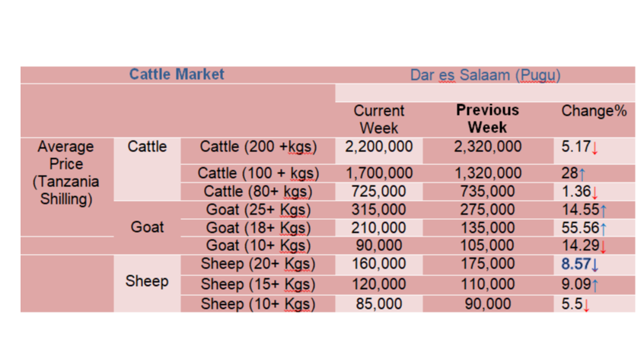Select the Cattle Market header text

pyautogui.click(x=177, y=75)
